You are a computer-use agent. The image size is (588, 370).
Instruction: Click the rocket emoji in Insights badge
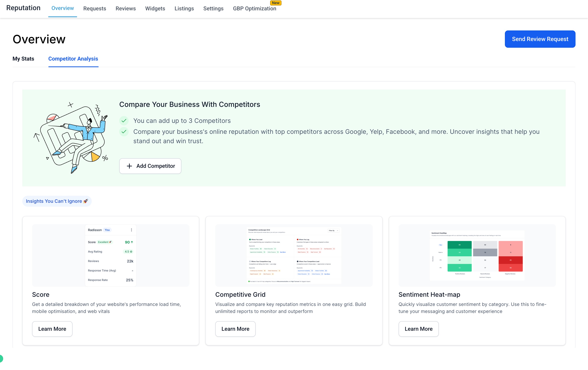(85, 201)
